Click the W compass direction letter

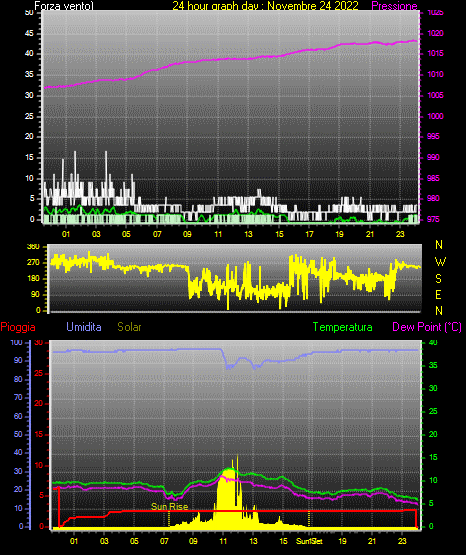(440, 262)
